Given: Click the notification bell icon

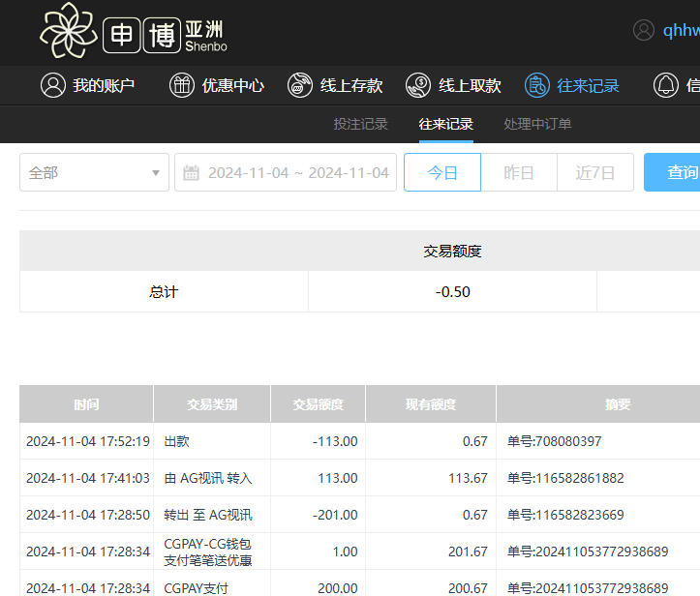Looking at the screenshot, I should click(x=666, y=85).
